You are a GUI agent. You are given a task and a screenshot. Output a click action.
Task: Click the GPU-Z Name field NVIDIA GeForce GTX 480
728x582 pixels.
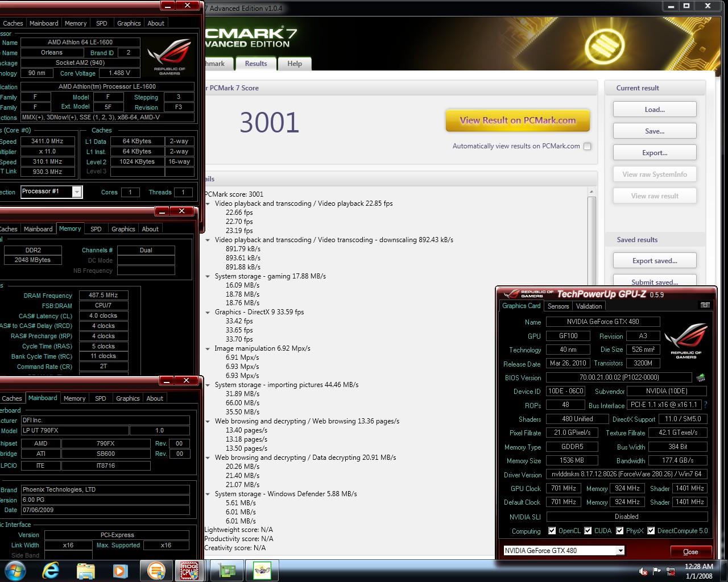(603, 322)
